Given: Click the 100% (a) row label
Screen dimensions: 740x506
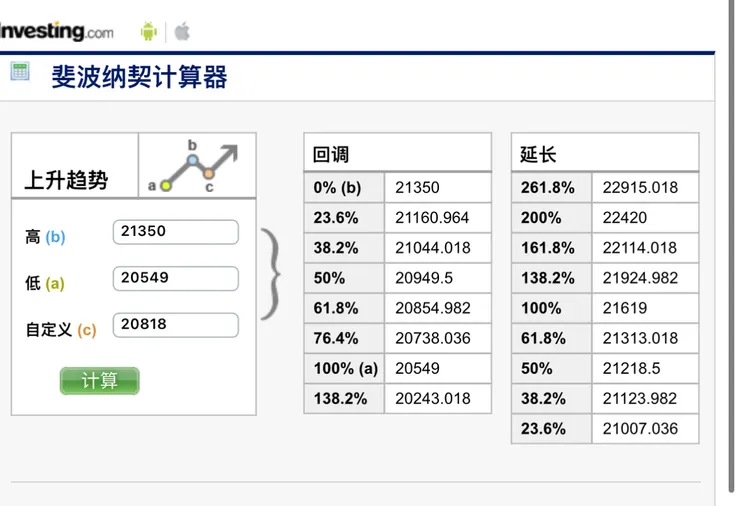Looking at the screenshot, I should (x=345, y=369).
